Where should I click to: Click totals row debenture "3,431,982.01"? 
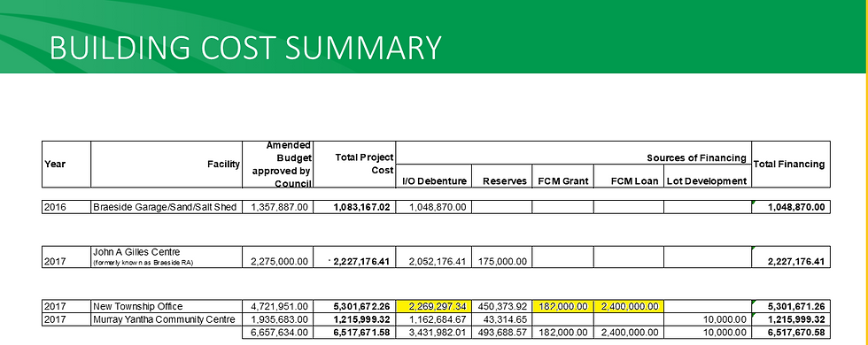click(x=438, y=333)
